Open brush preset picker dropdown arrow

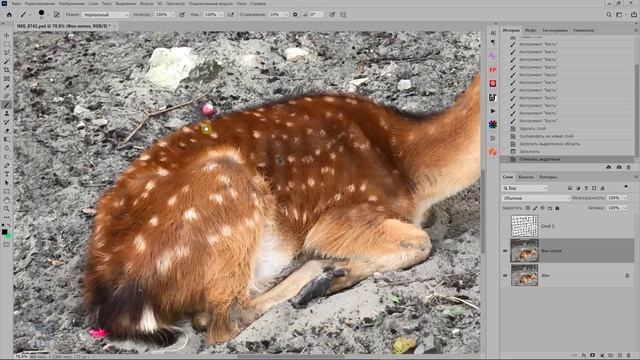[x=48, y=15]
